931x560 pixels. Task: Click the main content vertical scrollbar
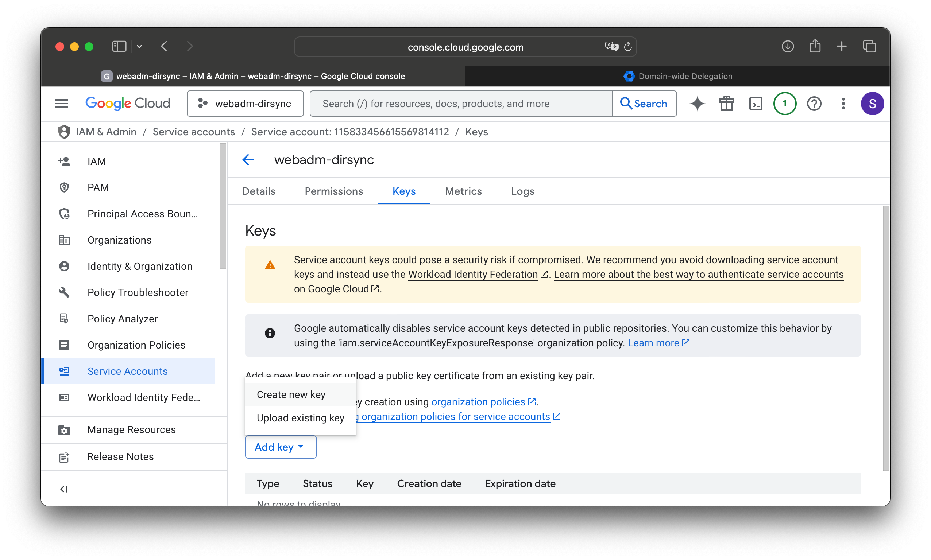(885, 338)
